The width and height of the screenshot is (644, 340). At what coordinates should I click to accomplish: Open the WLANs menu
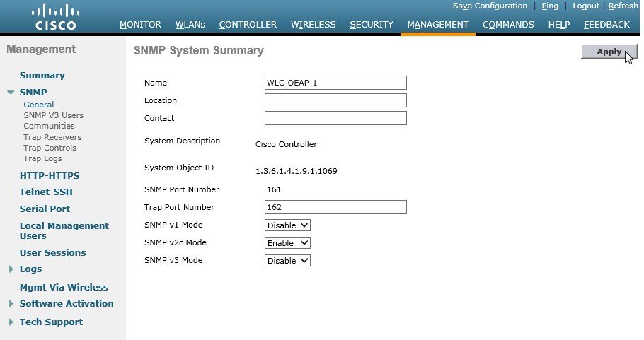coord(190,25)
